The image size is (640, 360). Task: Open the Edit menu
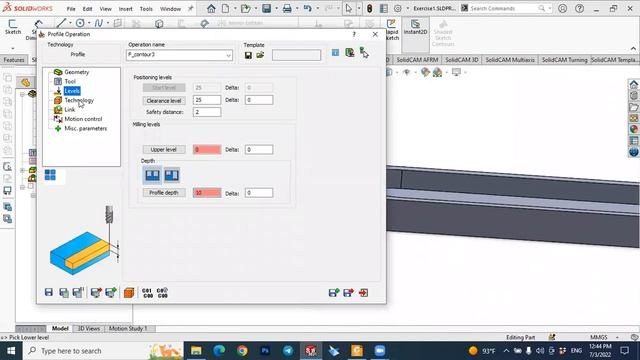tap(87, 9)
